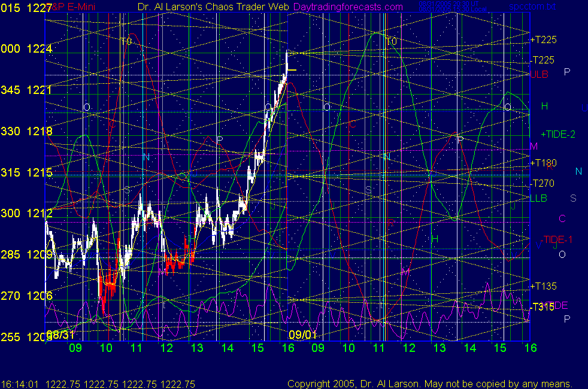Select the green '+TIDE-2' label
The image size is (588, 389).
click(558, 134)
